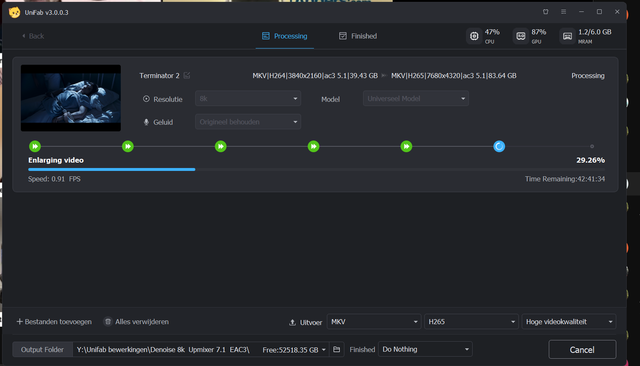Open the Finished tab
Screen dimensions: 640x366
(x=358, y=36)
